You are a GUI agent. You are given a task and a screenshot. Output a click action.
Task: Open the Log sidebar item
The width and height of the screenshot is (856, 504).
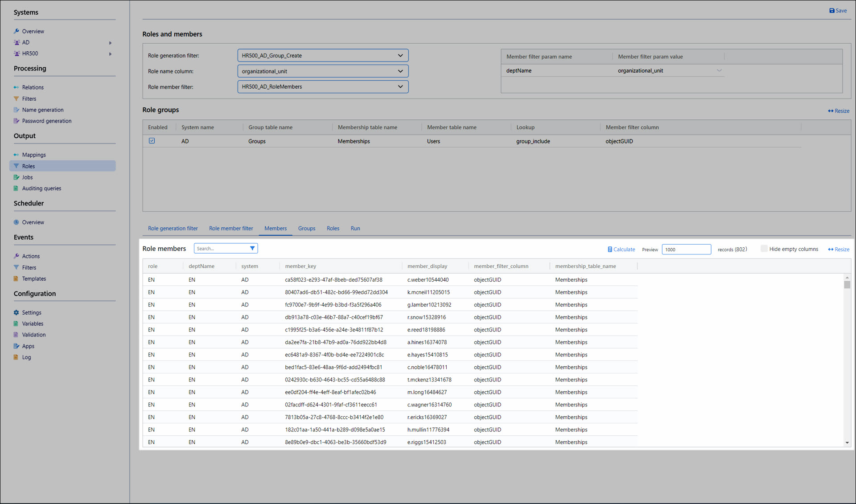click(26, 357)
